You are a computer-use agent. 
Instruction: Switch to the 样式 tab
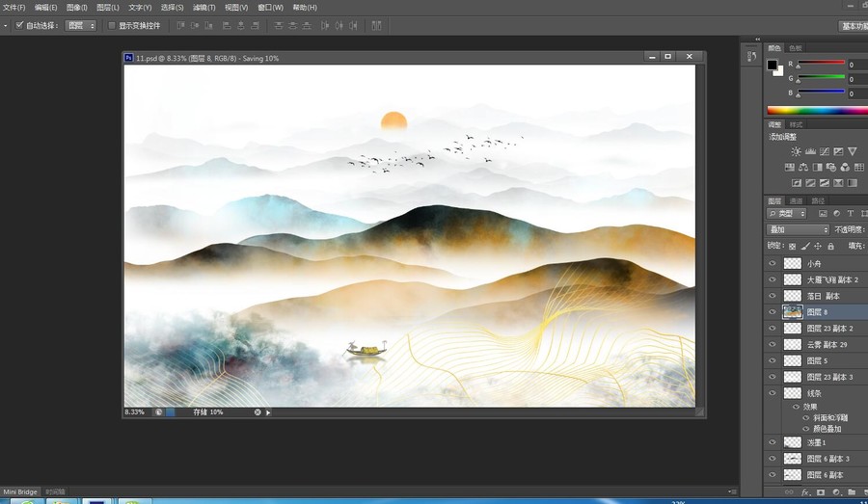click(796, 124)
